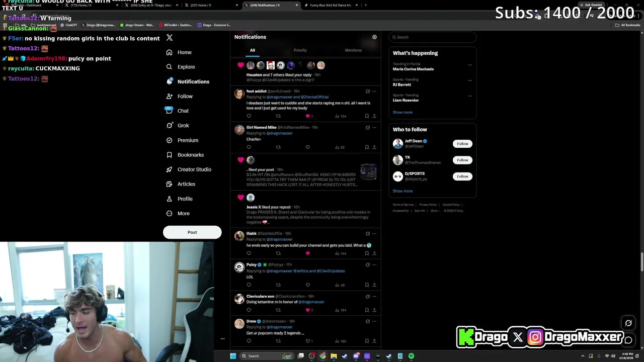Image resolution: width=644 pixels, height=362 pixels.
Task: Open the Home page from sidebar
Action: click(x=179, y=52)
